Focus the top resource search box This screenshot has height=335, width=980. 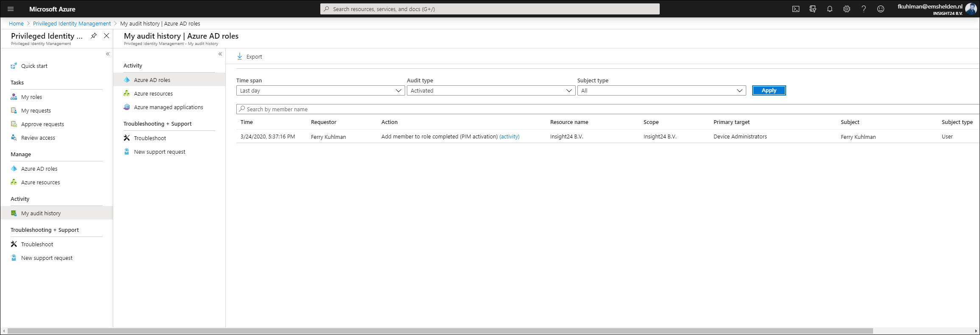(490, 9)
